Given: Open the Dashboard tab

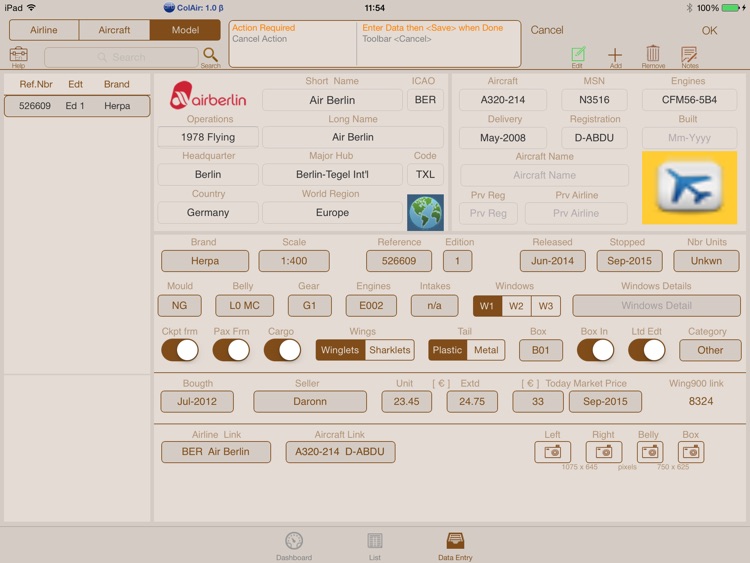Looking at the screenshot, I should coord(294,546).
